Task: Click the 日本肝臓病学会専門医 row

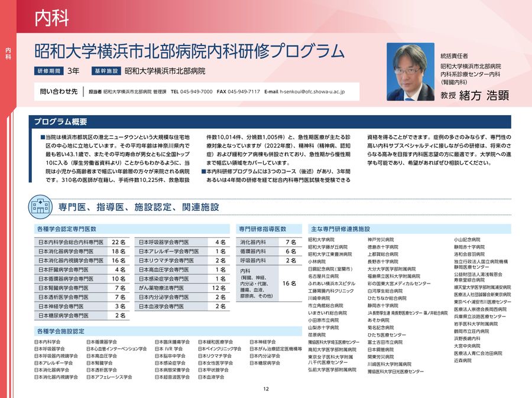Action: [x=82, y=269]
